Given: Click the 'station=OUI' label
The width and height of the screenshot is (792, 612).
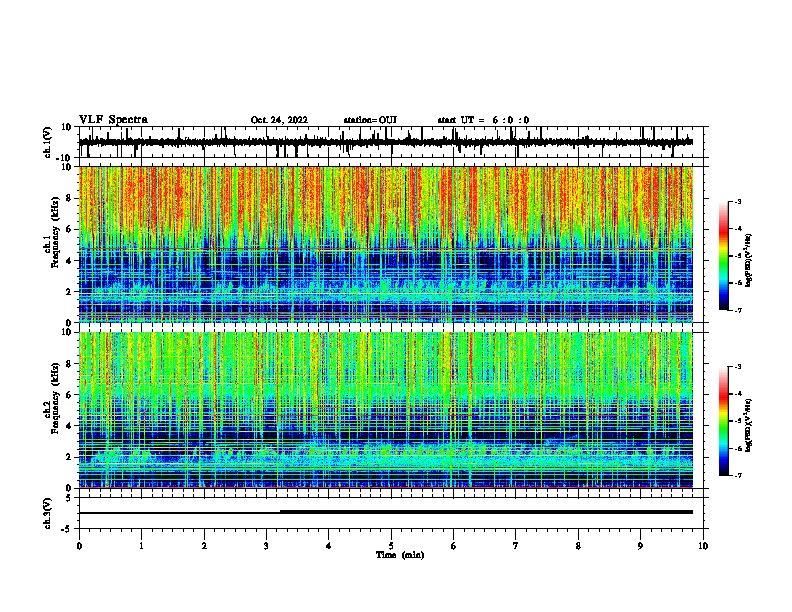Looking at the screenshot, I should pos(370,120).
